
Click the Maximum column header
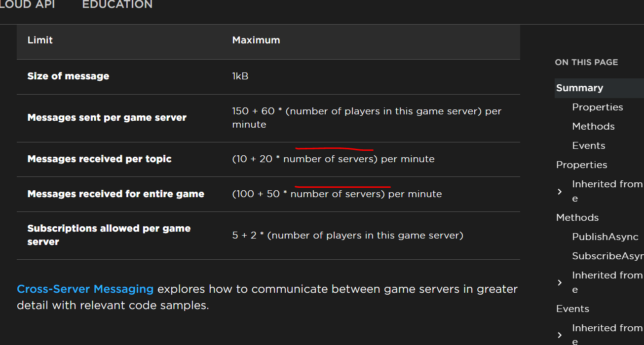point(256,40)
